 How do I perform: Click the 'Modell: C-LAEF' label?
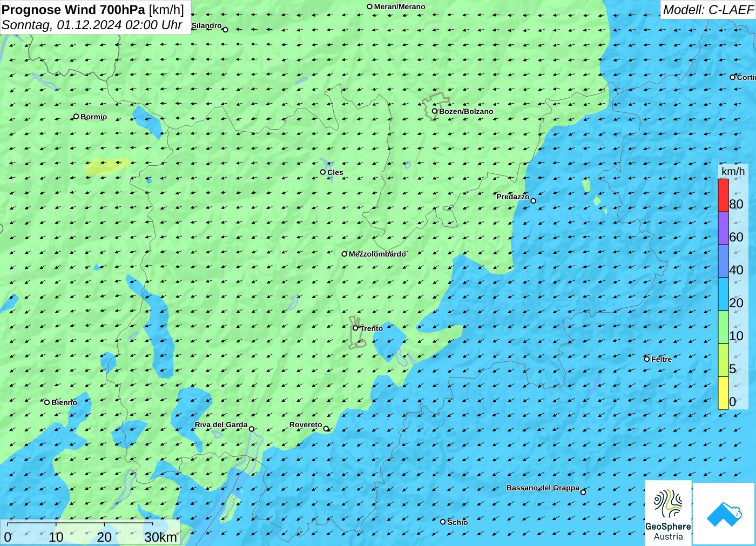click(x=708, y=10)
